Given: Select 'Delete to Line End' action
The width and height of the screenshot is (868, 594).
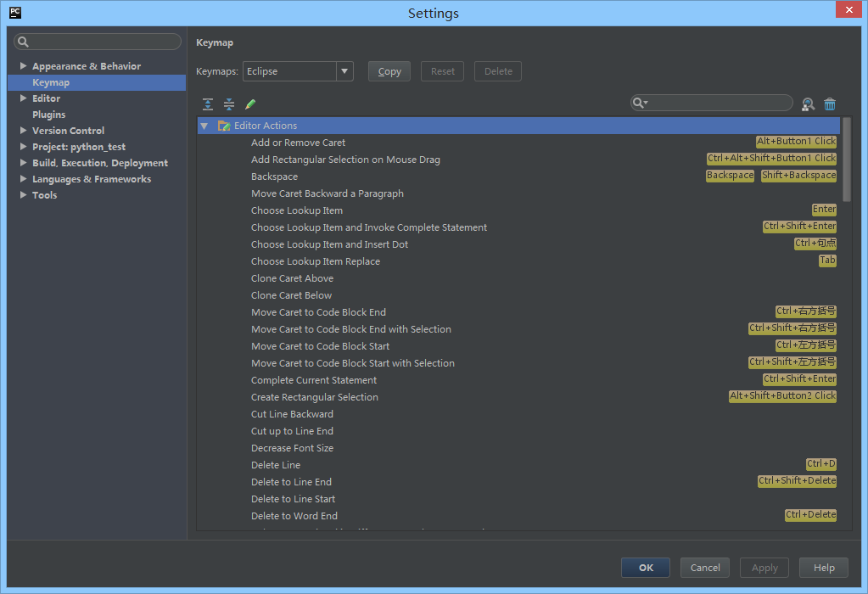Looking at the screenshot, I should (x=291, y=482).
